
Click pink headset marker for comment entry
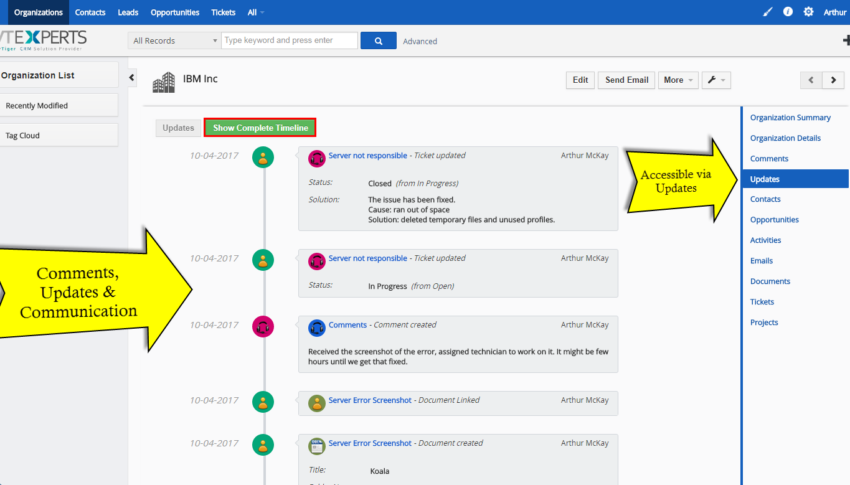pyautogui.click(x=263, y=327)
